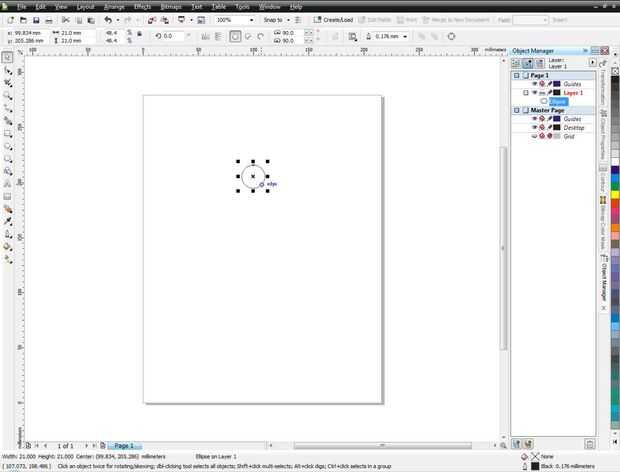Select the Zoom tool in toolbox
The height and width of the screenshot is (472, 620).
[x=8, y=96]
